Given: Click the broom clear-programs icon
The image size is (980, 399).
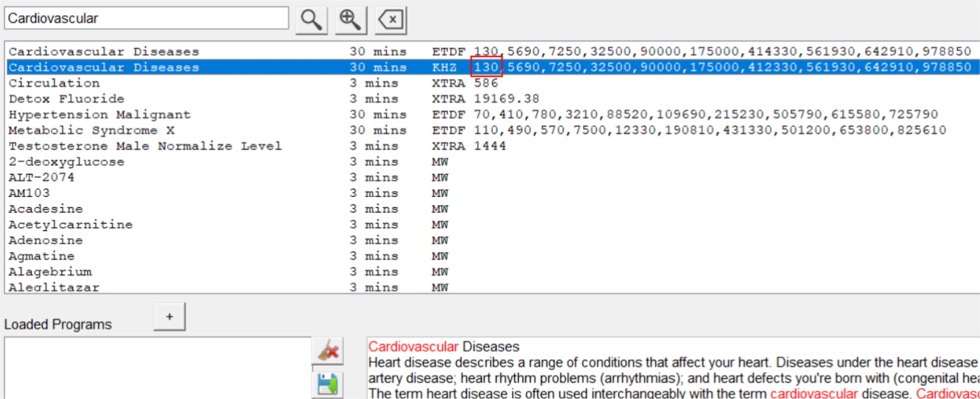Looking at the screenshot, I should [x=327, y=352].
